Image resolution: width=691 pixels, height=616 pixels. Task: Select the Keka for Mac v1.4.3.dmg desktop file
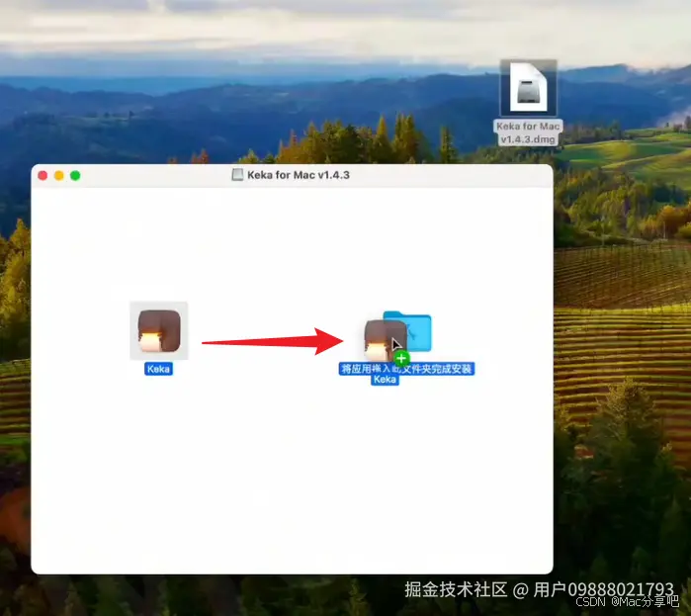(x=529, y=88)
